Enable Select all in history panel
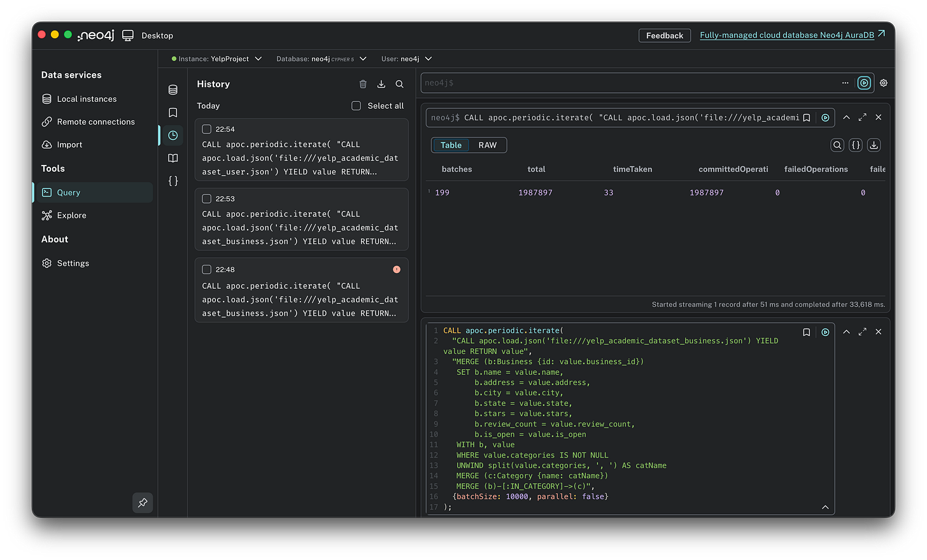Screen dimensions: 927x560 click(x=356, y=106)
